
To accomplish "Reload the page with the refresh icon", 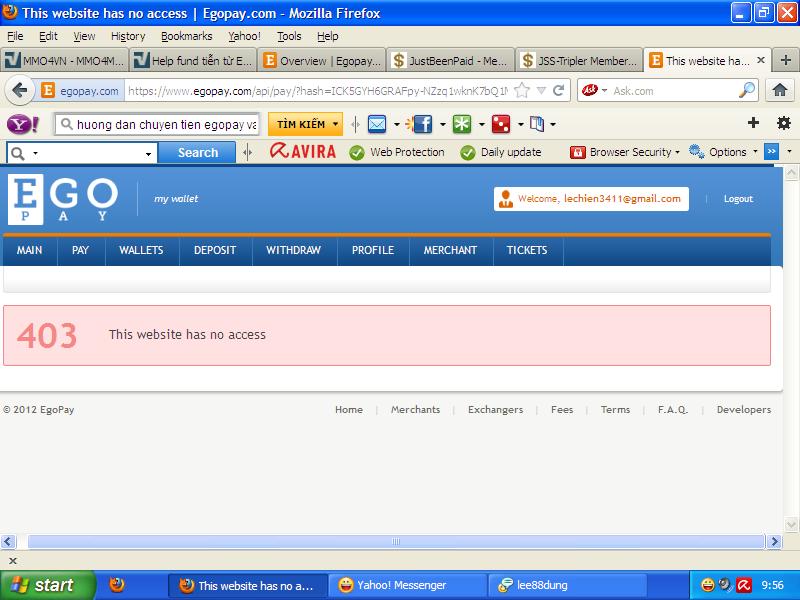I will point(559,91).
